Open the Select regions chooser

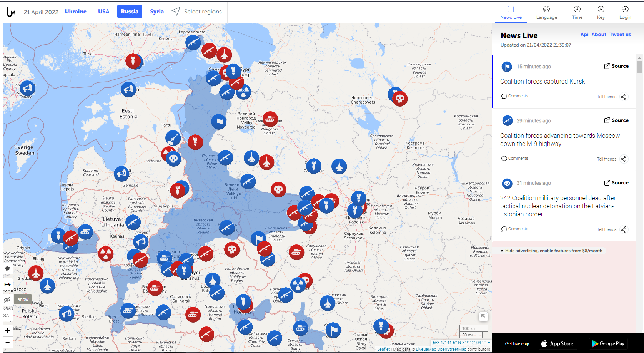tap(197, 12)
